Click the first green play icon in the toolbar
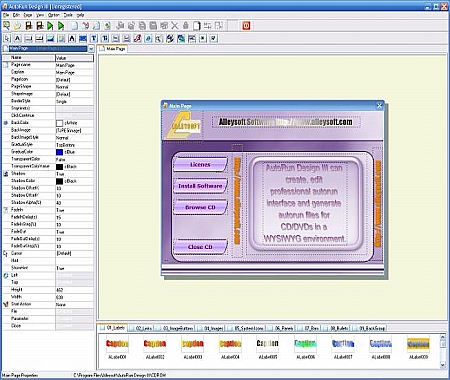450x380 pixels. pos(50,26)
